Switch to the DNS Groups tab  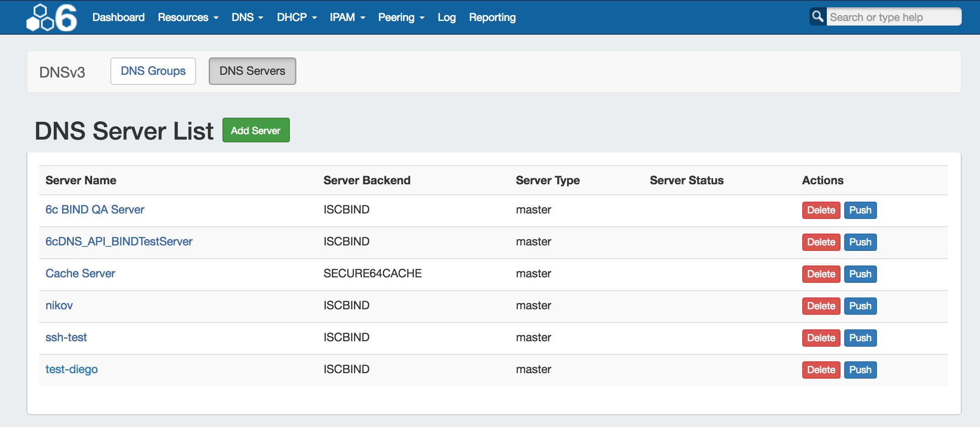click(153, 71)
